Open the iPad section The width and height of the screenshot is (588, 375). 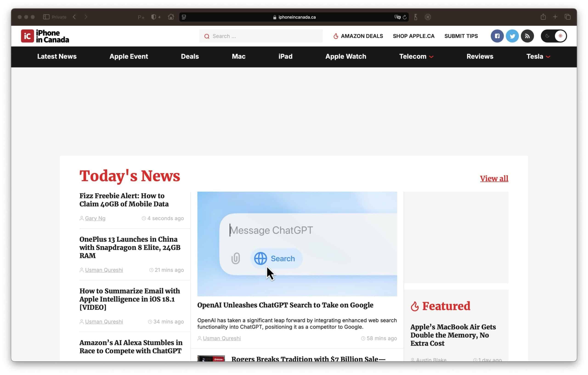click(286, 57)
